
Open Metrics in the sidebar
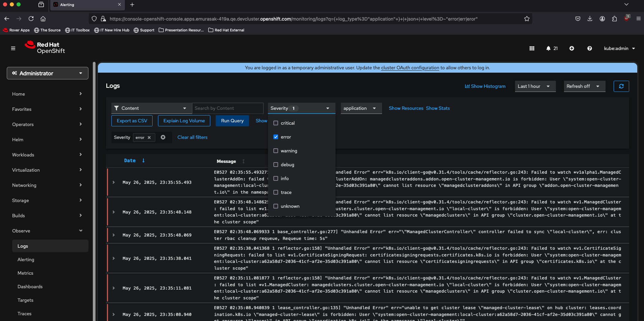point(25,273)
